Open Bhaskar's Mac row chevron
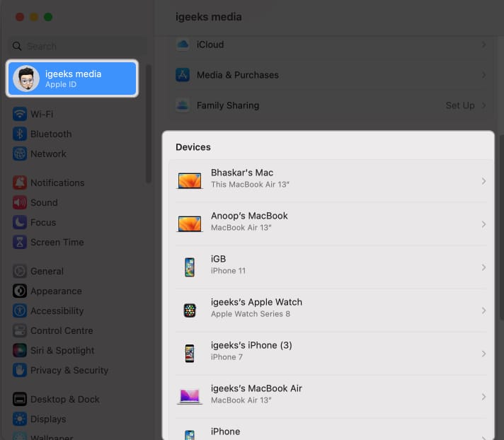This screenshot has width=504, height=440. pyautogui.click(x=483, y=181)
